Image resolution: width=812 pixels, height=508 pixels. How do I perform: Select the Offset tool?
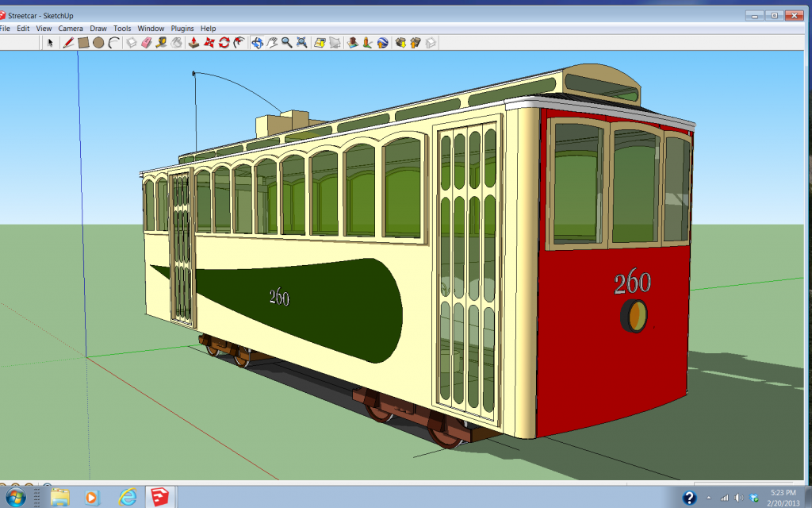click(x=239, y=43)
